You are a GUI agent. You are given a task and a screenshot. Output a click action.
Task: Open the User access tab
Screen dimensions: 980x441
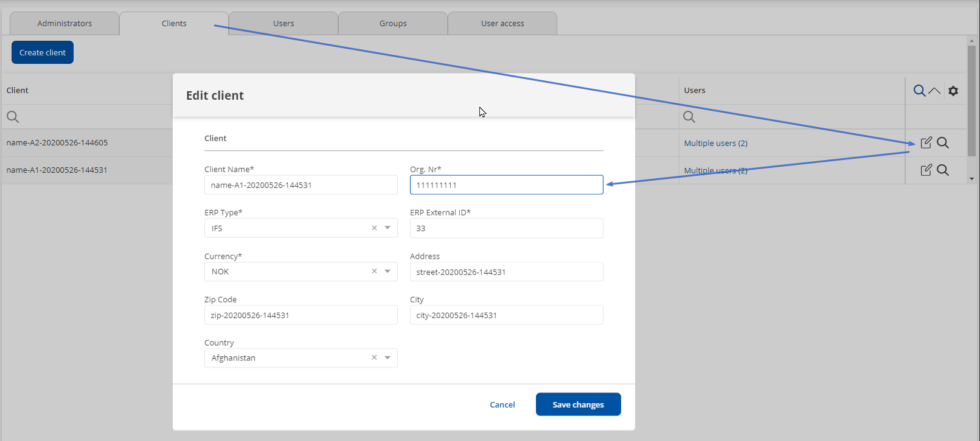coord(502,24)
